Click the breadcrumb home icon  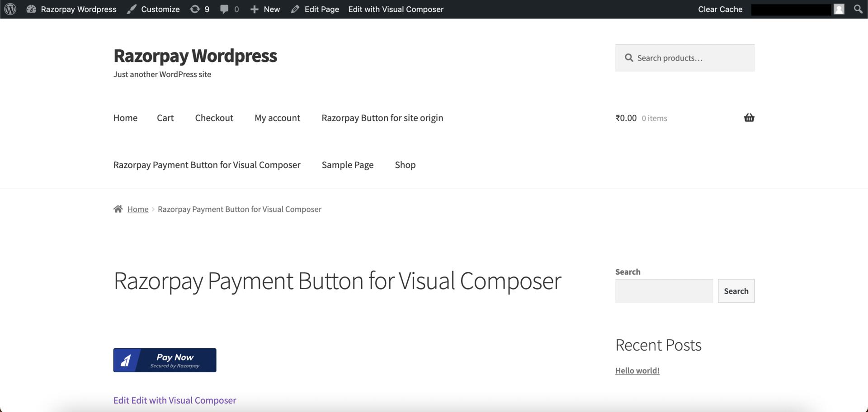point(118,209)
